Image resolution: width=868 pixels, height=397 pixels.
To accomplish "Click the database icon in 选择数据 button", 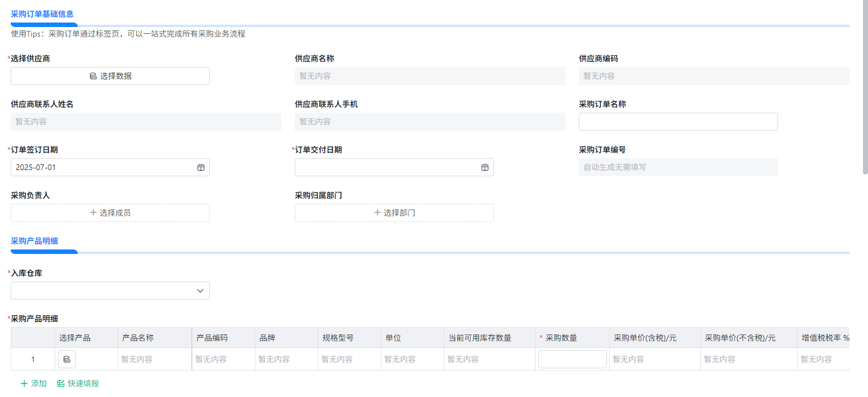I will [x=93, y=76].
